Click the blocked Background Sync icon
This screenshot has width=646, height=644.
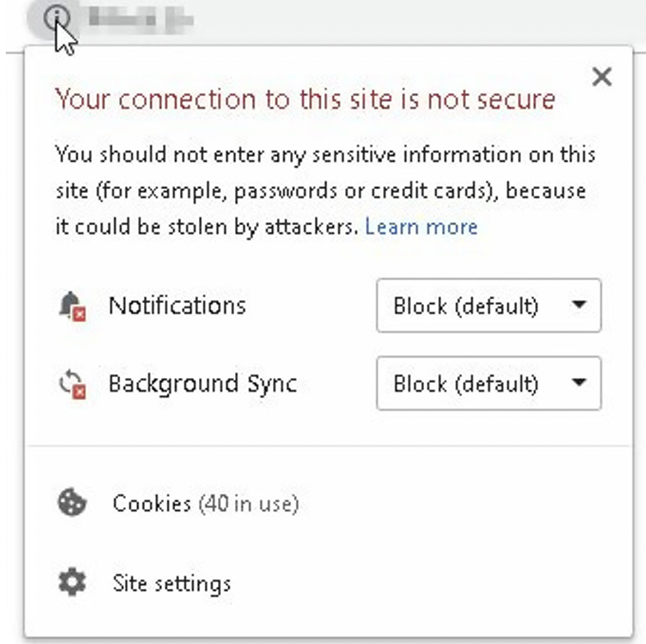coord(72,384)
